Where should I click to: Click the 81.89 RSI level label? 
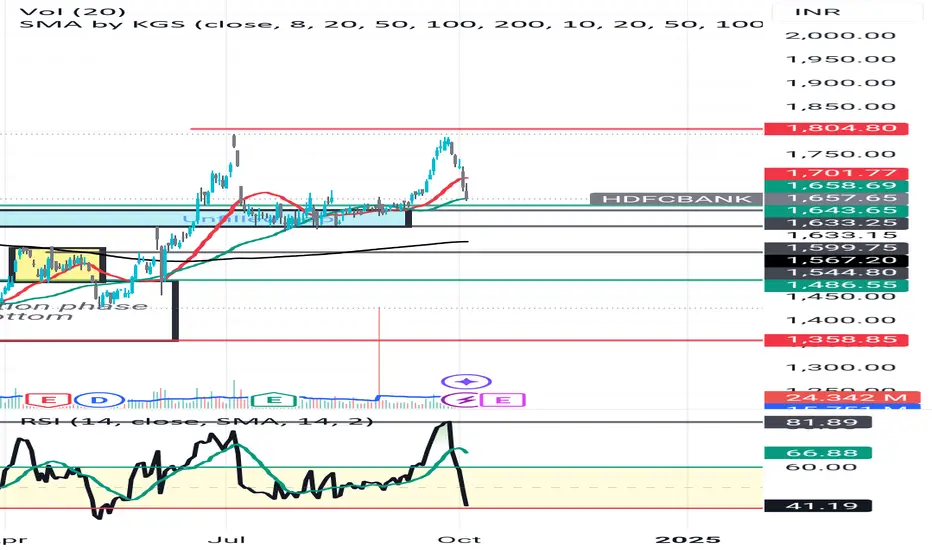818,423
